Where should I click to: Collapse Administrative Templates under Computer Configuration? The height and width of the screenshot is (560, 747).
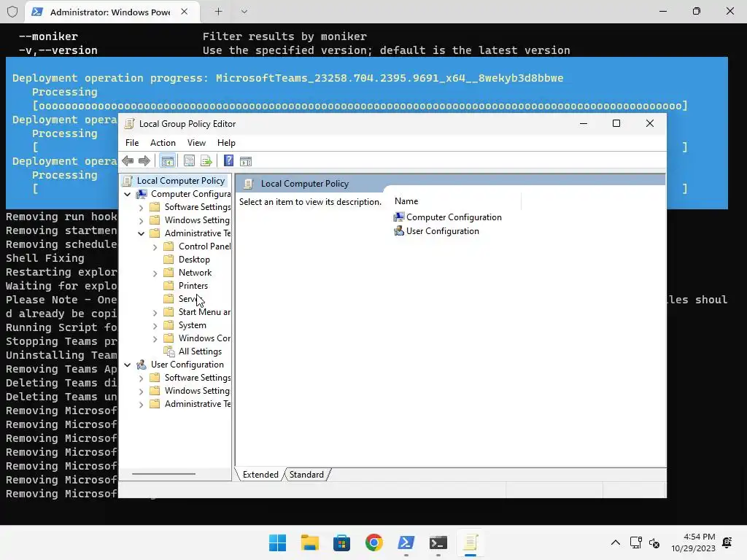click(x=141, y=234)
